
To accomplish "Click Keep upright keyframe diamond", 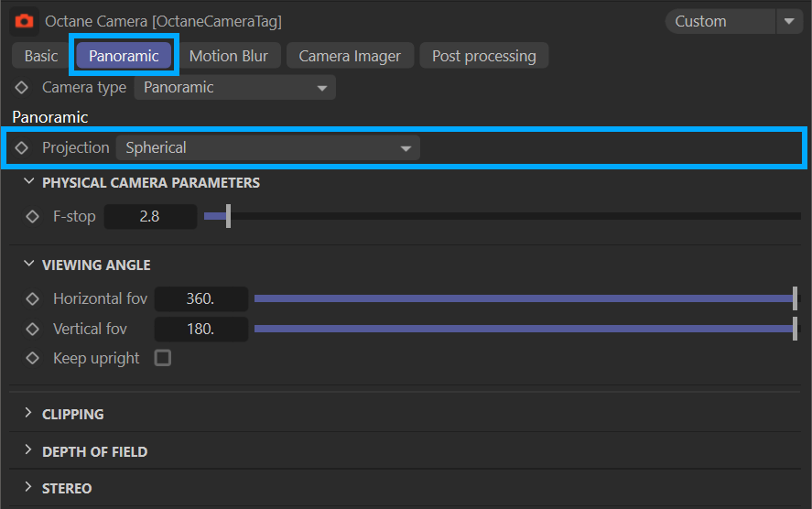I will tap(33, 358).
